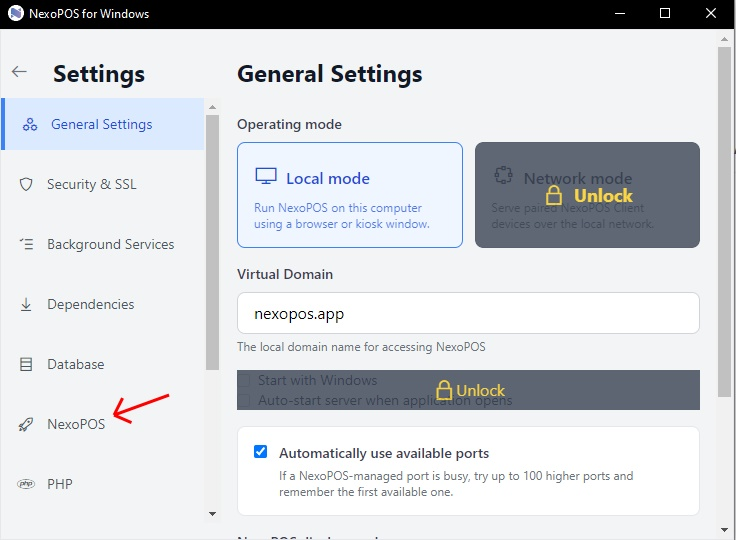Screen dimensions: 736x540
Task: Select the Local mode card
Action: point(350,195)
